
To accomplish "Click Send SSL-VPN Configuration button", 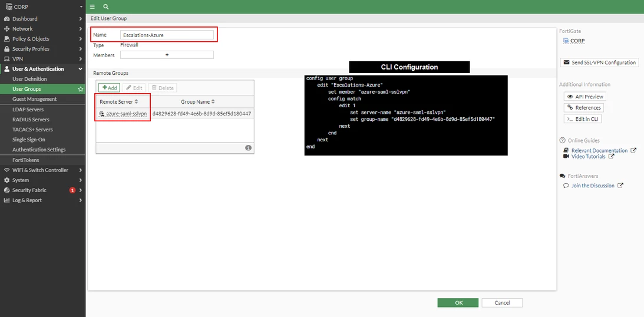I will [x=599, y=62].
